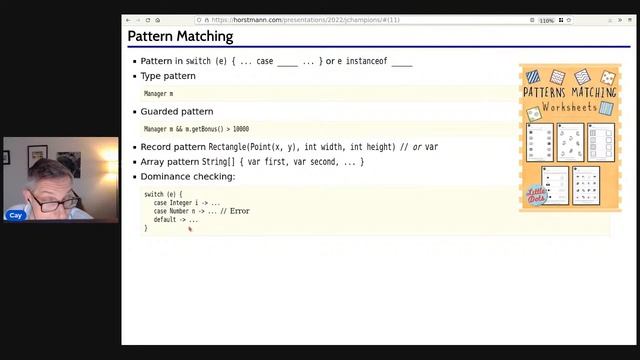Click the 'default -> ...' code line
The image size is (640, 360).
tap(176, 220)
